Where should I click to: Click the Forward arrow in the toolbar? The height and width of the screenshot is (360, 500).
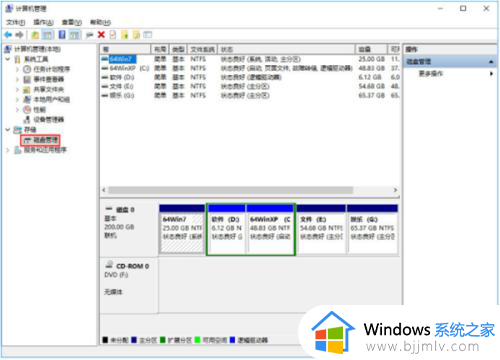click(19, 35)
